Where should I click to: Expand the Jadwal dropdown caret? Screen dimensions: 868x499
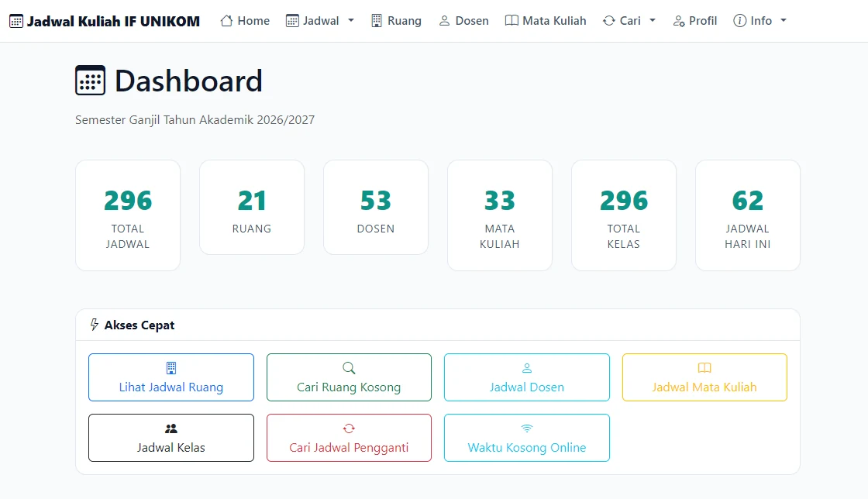(x=351, y=20)
